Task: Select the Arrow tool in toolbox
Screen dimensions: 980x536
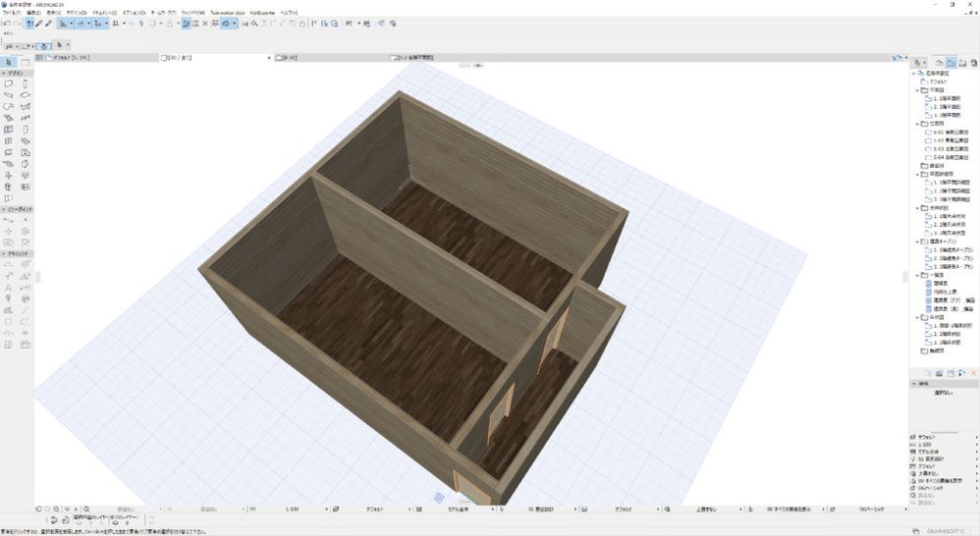Action: coord(9,62)
